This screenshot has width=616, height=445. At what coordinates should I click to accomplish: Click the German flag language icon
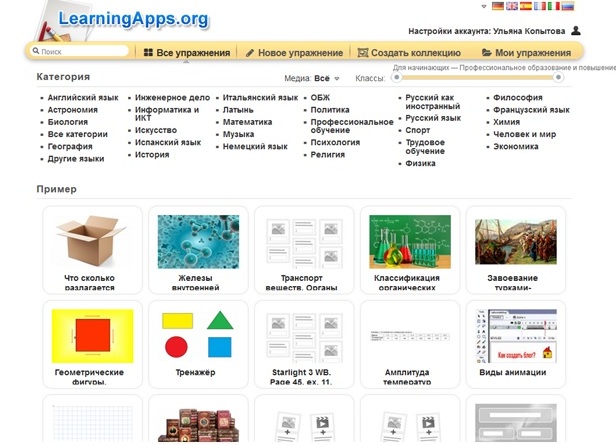[x=498, y=6]
